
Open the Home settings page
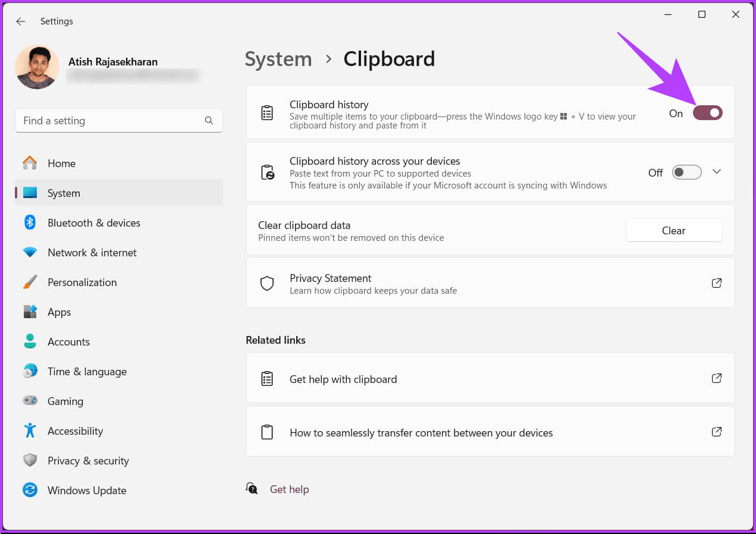click(119, 164)
